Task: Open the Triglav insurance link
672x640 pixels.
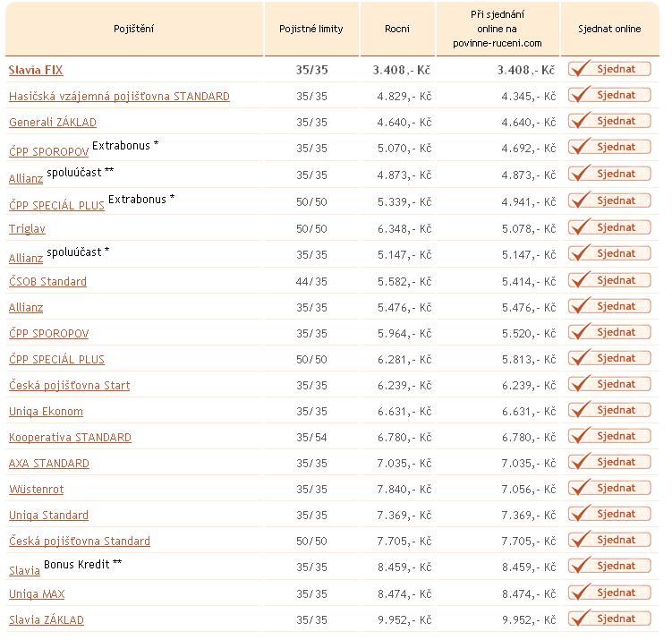Action: (26, 229)
